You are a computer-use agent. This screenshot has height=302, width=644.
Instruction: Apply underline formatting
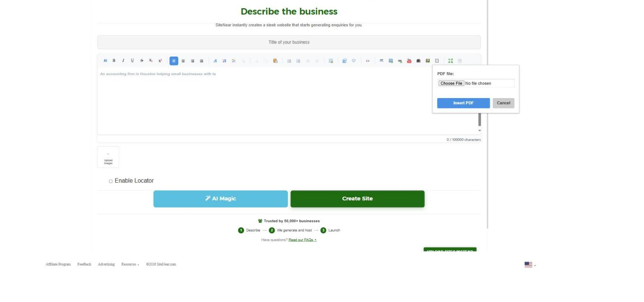click(132, 61)
